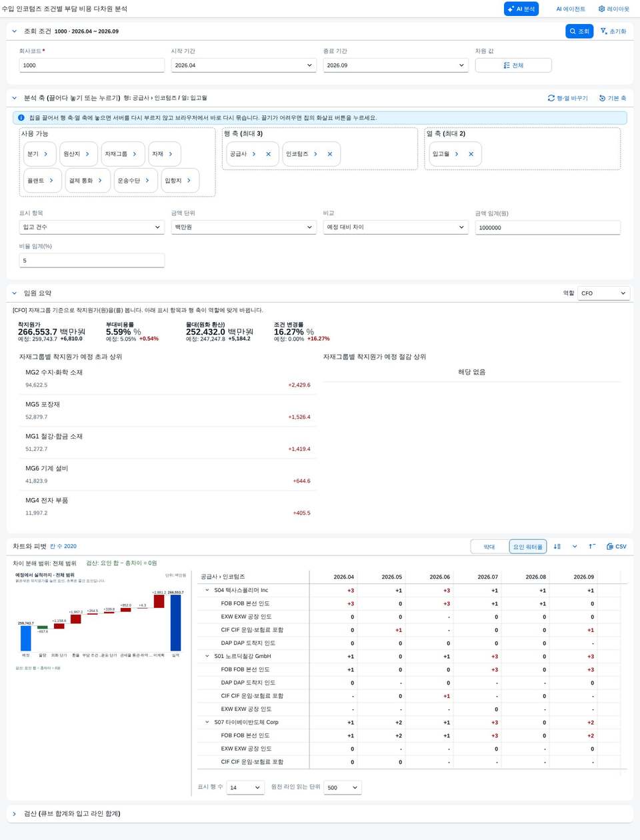640x840 pixels.
Task: Run the 조회 search button
Action: click(x=579, y=31)
